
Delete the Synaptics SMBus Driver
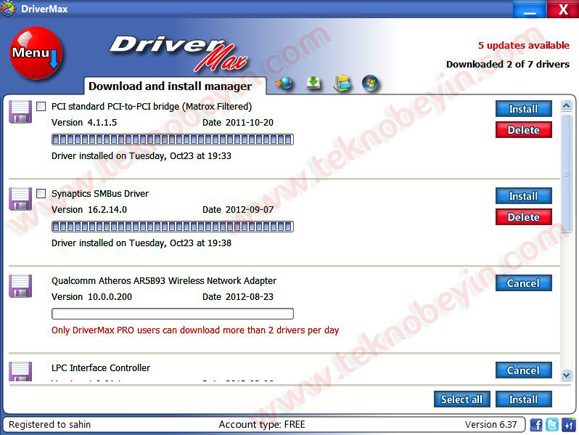click(x=524, y=217)
